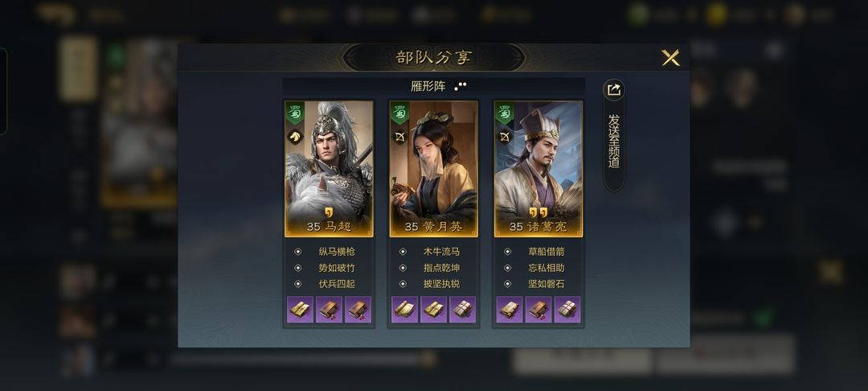Viewport: 868px width, 391px height.
Task: Click the share arrow icon above 发送至频道
Action: click(613, 90)
